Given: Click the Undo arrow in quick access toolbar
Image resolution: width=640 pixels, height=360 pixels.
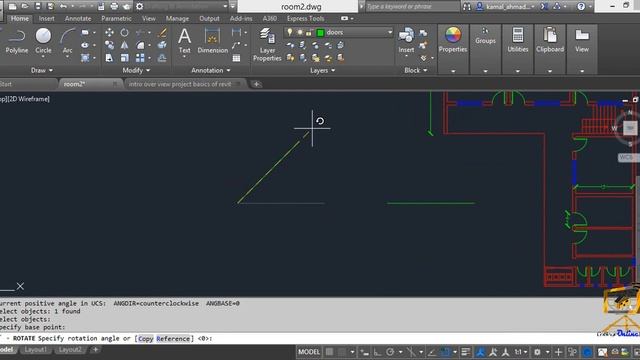Looking at the screenshot, I should [63, 6].
